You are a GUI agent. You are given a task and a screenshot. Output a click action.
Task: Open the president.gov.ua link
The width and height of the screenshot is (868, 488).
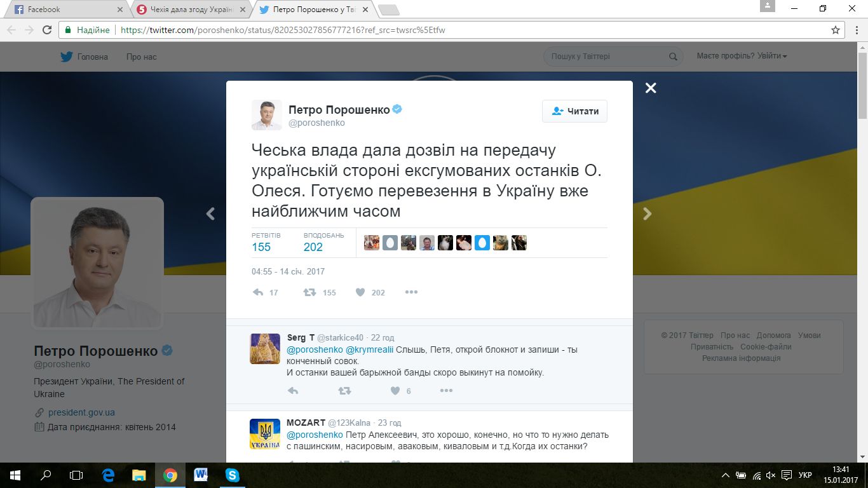point(81,412)
